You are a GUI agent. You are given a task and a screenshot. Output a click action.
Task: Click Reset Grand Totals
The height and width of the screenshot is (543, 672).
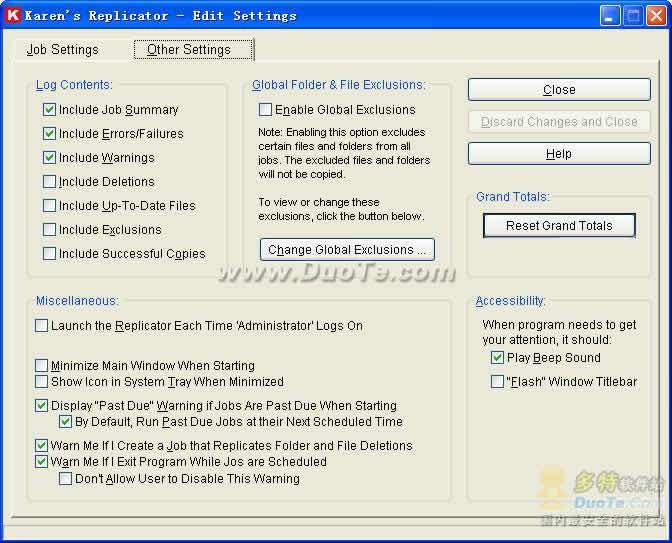pyautogui.click(x=559, y=225)
